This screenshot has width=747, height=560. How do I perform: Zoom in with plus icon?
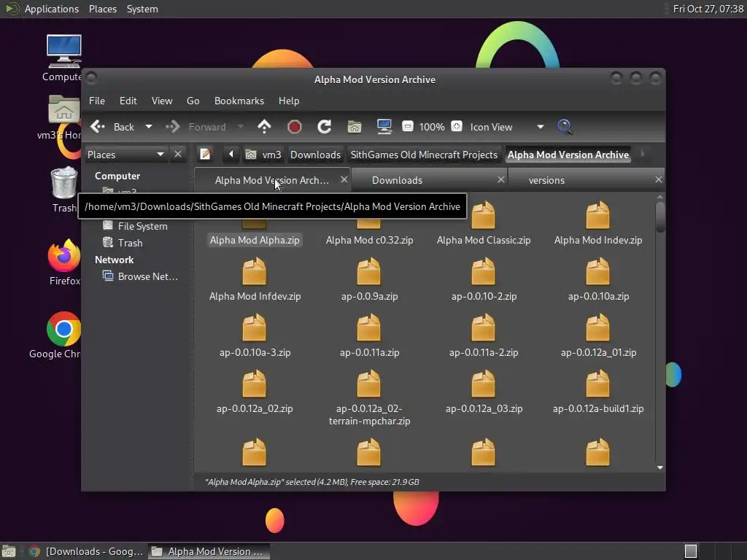click(457, 126)
